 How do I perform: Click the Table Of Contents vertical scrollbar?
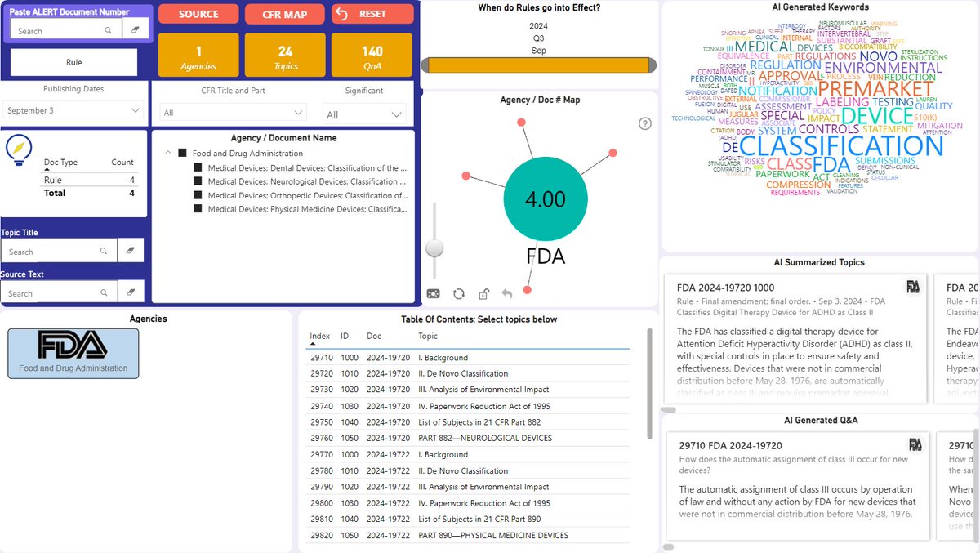pos(649,384)
